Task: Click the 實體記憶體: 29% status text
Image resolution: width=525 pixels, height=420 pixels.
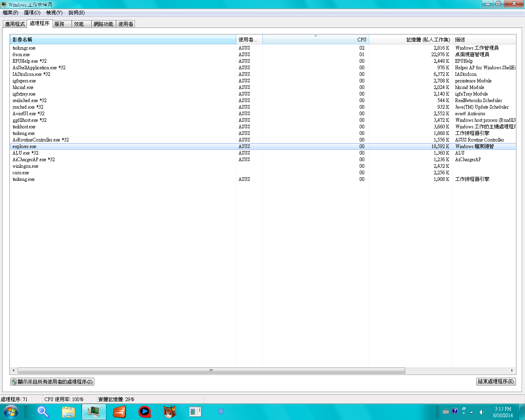Action: [116, 399]
